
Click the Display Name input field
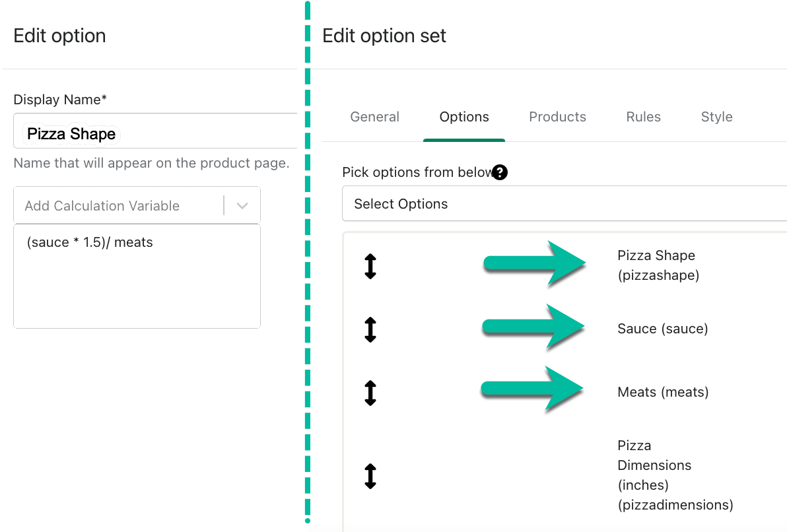[155, 134]
